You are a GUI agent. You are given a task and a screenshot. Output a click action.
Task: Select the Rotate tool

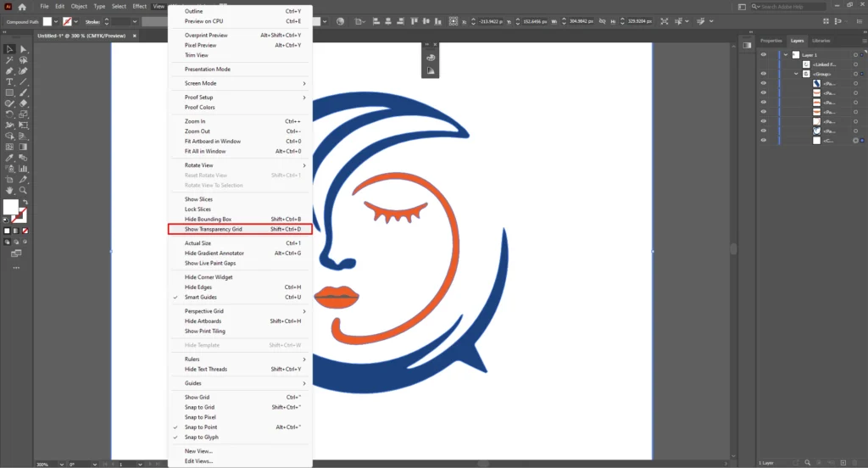9,114
